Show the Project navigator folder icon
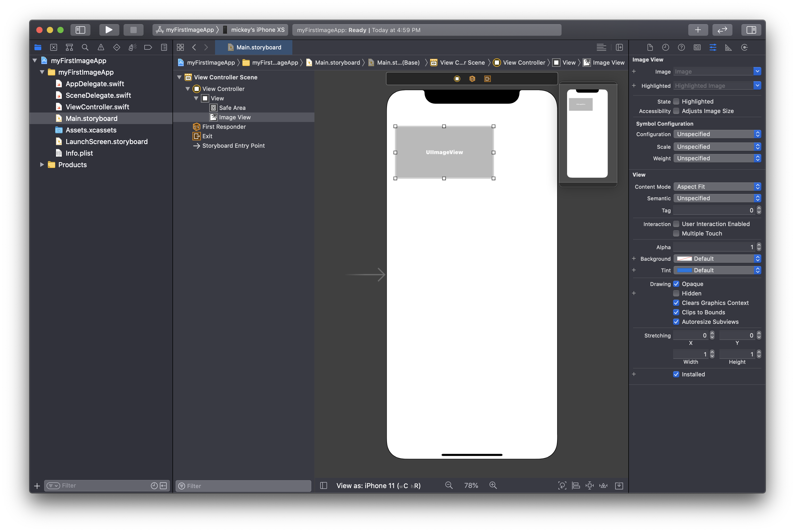The width and height of the screenshot is (795, 532). coord(38,48)
